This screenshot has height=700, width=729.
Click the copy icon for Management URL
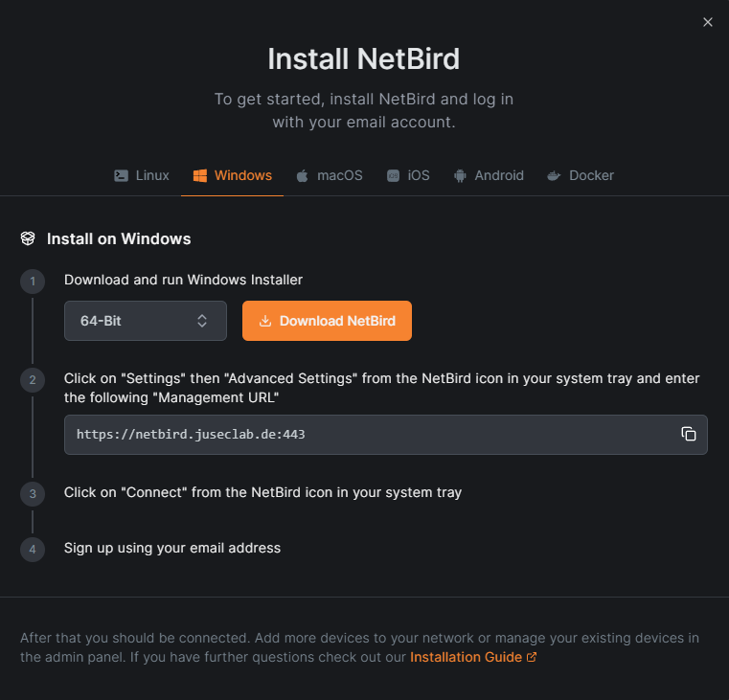(x=688, y=434)
